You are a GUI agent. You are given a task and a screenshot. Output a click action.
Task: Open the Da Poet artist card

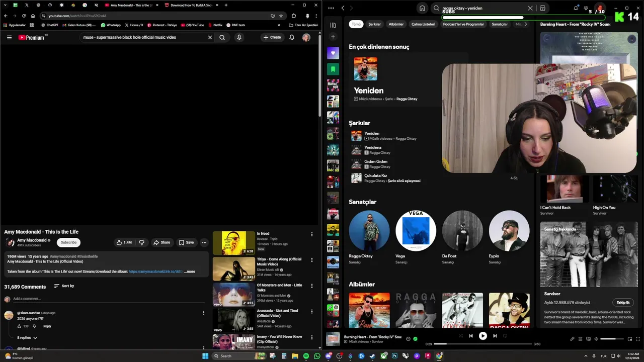tap(462, 237)
